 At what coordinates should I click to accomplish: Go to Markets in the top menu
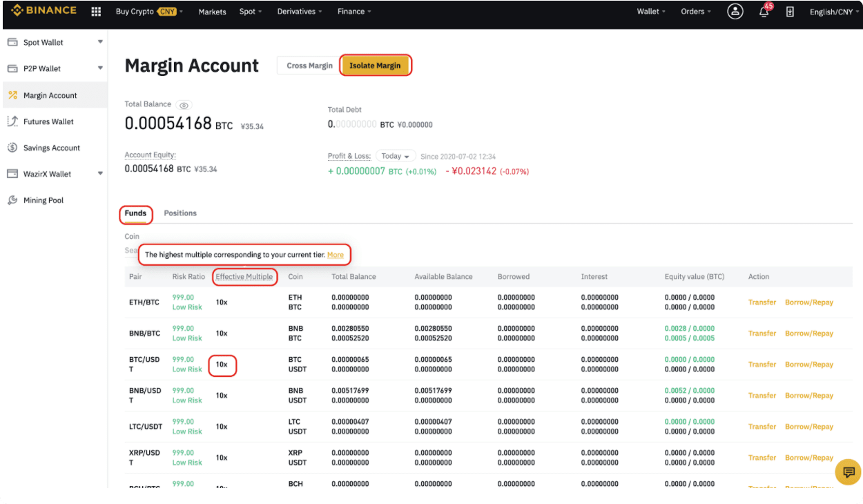tap(212, 12)
